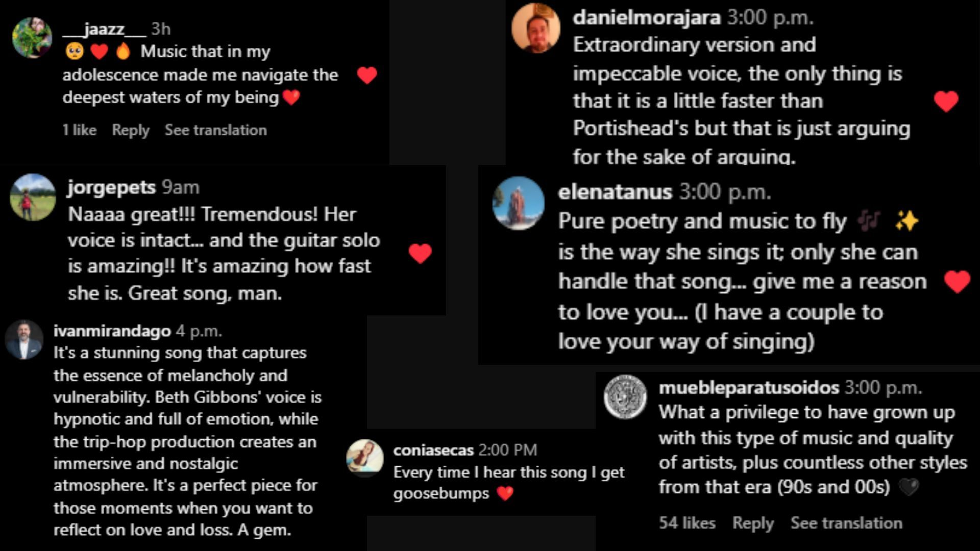View the 54 likes list
Screen dimensions: 980x551
click(687, 523)
